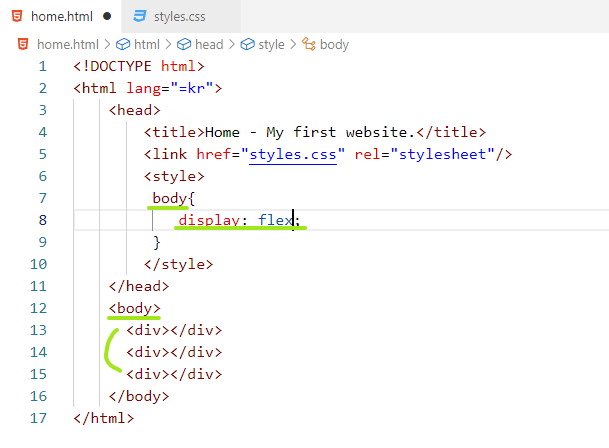
Task: Switch to the home.html tab
Action: [x=61, y=16]
